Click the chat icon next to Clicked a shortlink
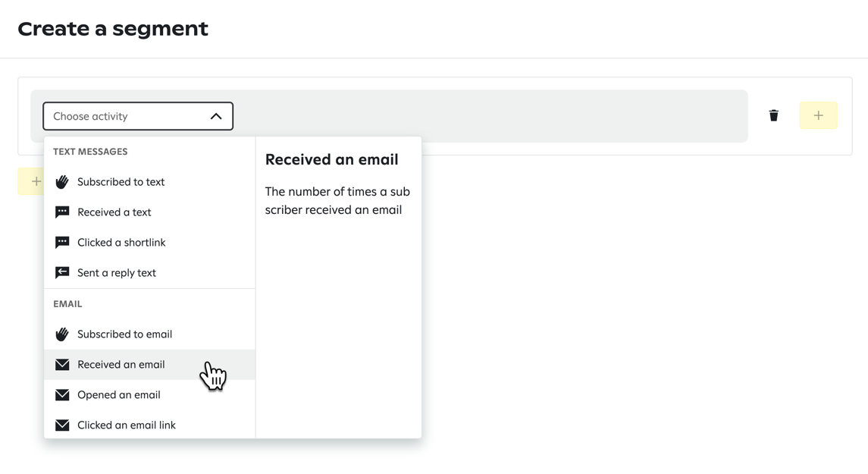 pos(61,242)
